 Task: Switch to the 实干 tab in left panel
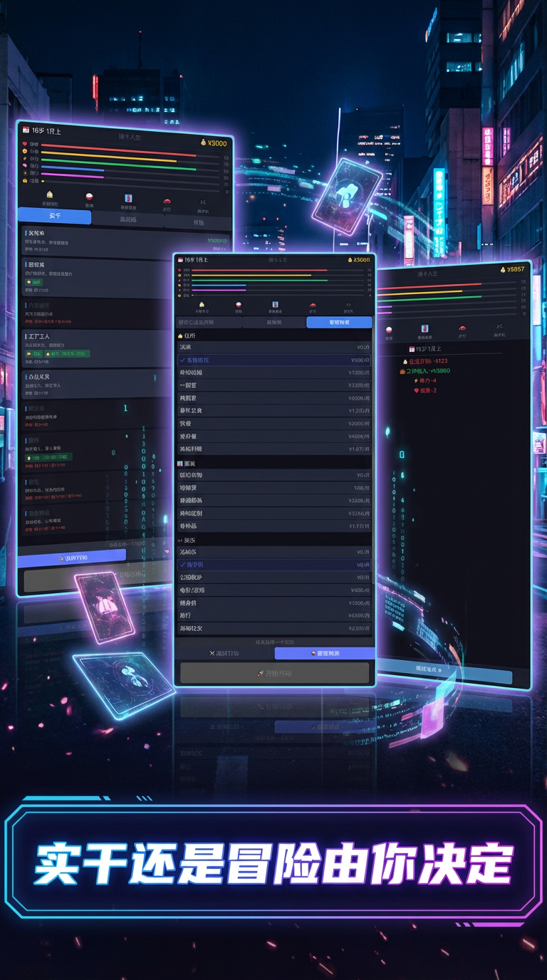point(55,217)
